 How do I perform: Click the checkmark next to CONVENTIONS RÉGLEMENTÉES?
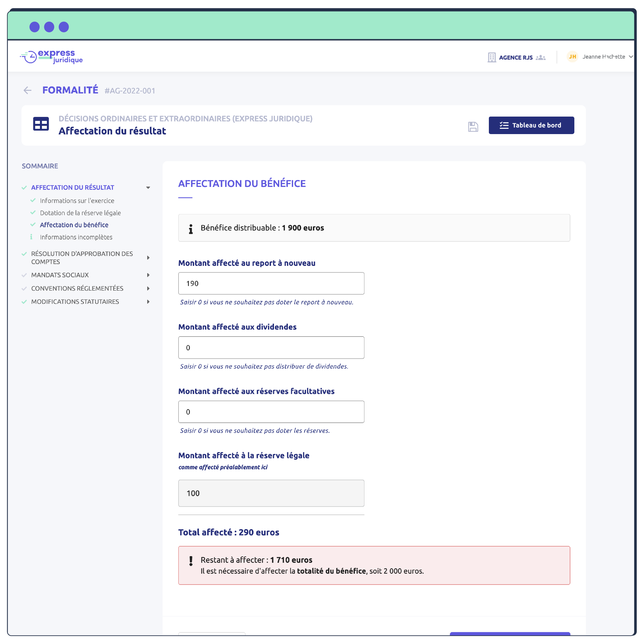tap(24, 288)
